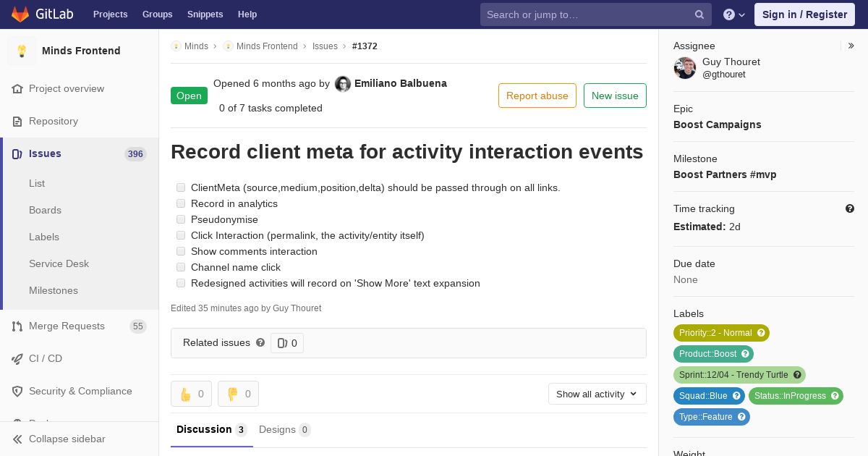Open the help question-mark menu in navbar
Viewport: 868px width, 456px height.
[x=734, y=14]
